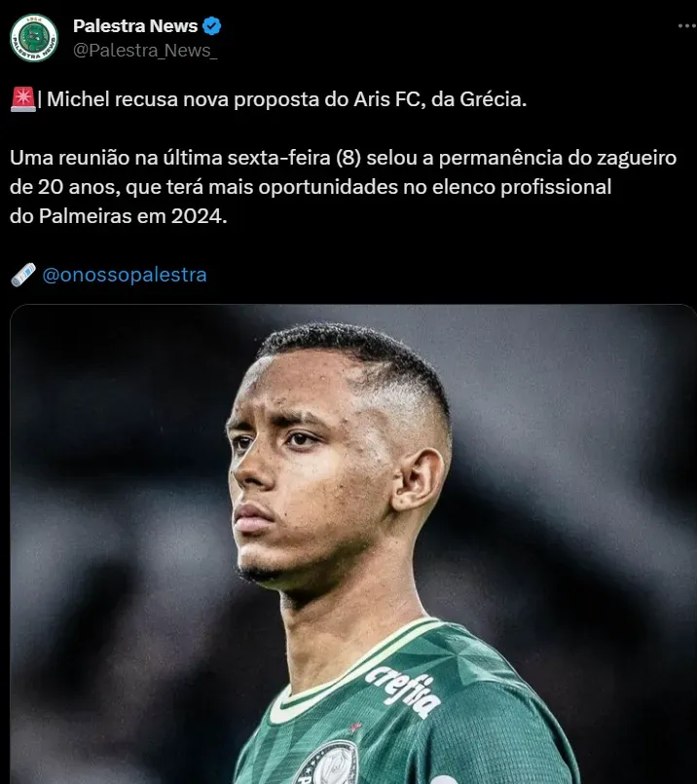Click the paragraph starting with Uma reunião
This screenshot has height=784, width=697.
pyautogui.click(x=343, y=186)
